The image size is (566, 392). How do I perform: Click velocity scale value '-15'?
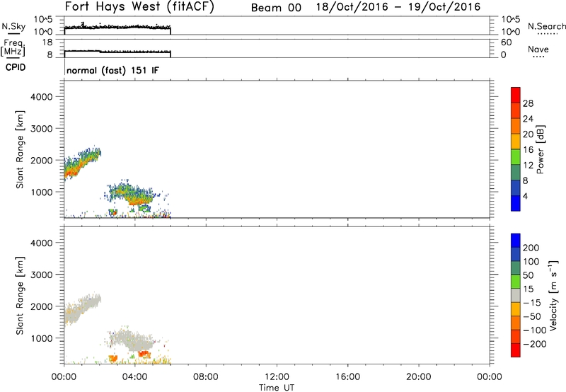[532, 302]
